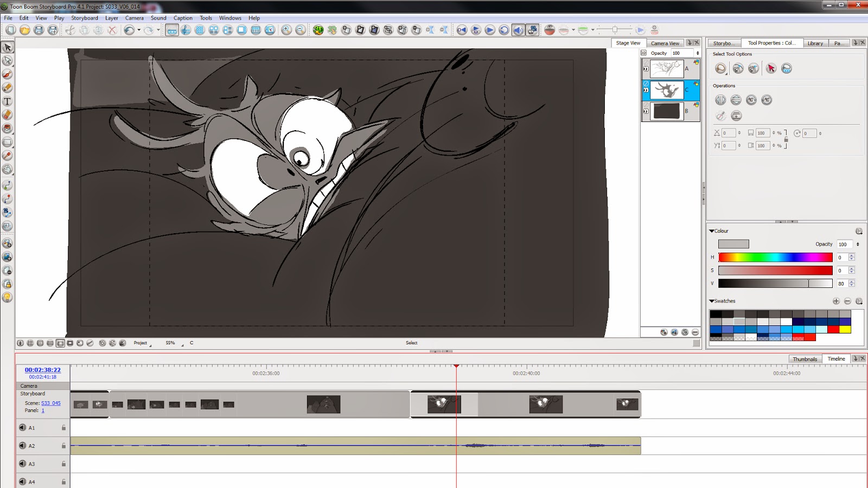Activate the Text tool
868x488 pixels.
coord(8,101)
